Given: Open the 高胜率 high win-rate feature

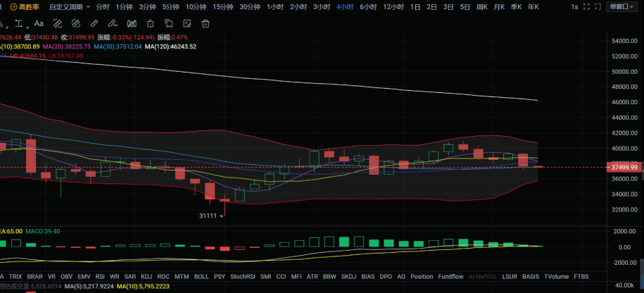Looking at the screenshot, I should click(24, 6).
